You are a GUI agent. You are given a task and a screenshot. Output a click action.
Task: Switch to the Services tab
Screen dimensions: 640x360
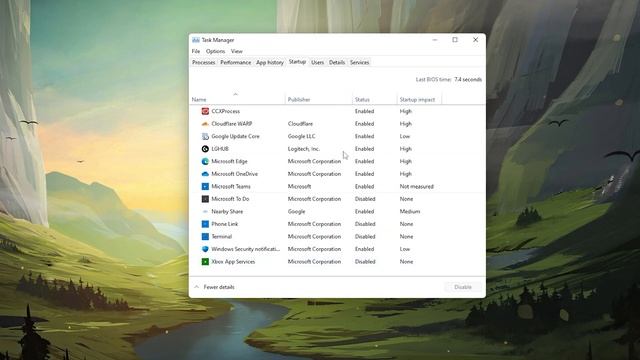(360, 62)
